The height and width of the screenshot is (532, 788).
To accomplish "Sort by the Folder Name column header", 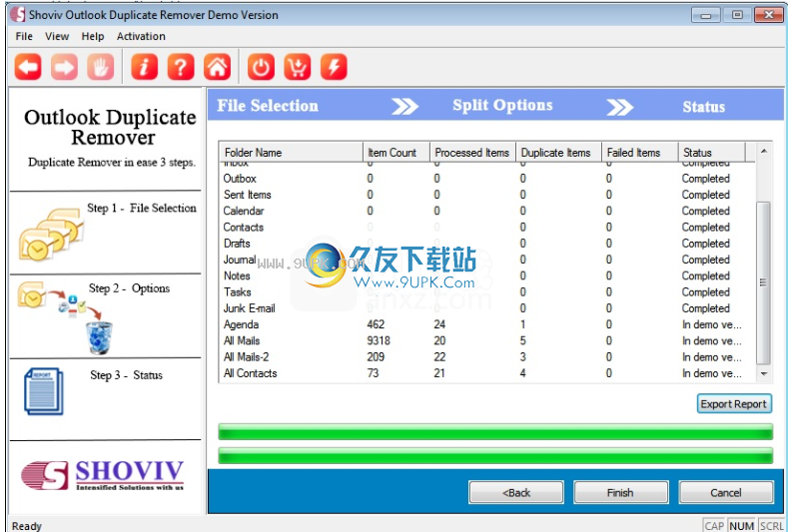I will (291, 153).
